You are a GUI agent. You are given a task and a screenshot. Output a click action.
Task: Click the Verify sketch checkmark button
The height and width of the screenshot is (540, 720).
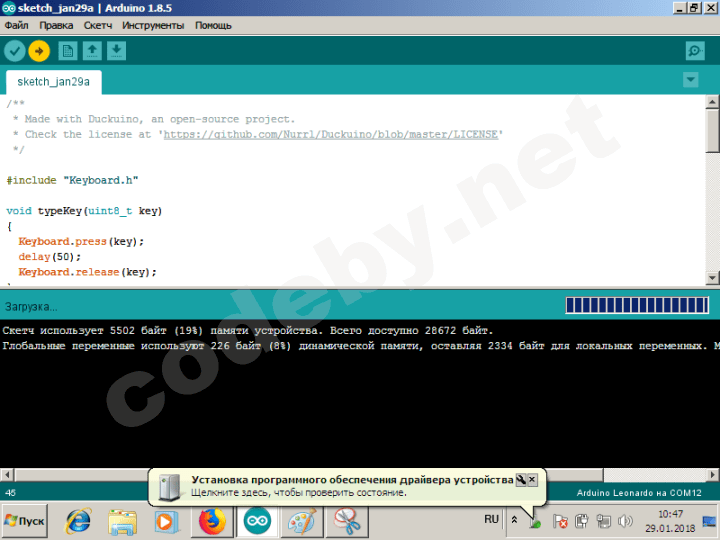(x=15, y=51)
